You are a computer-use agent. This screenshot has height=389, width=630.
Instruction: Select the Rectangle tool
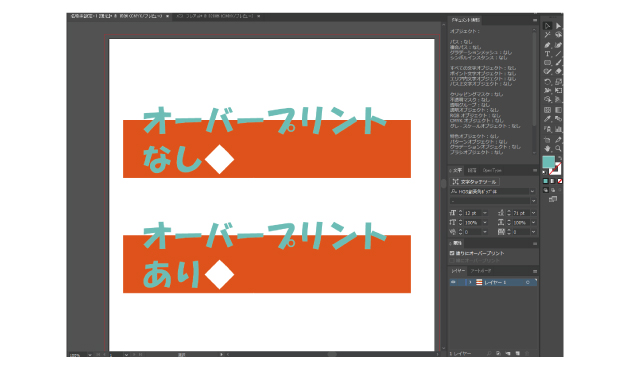pos(547,63)
